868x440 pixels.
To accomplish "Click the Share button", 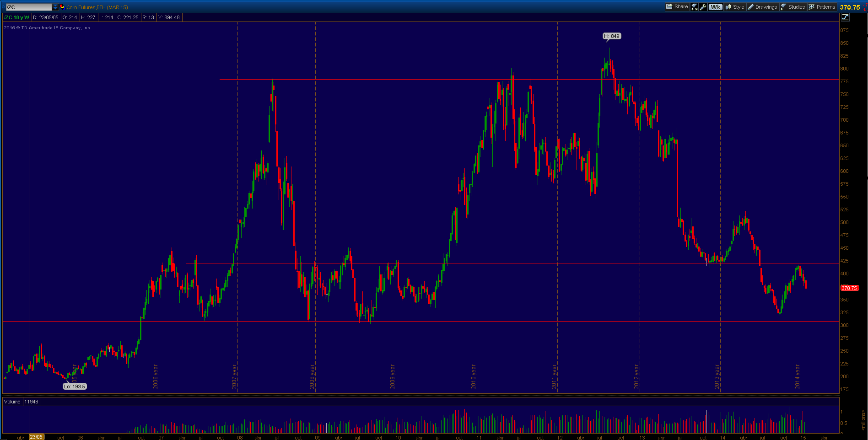I will [677, 7].
